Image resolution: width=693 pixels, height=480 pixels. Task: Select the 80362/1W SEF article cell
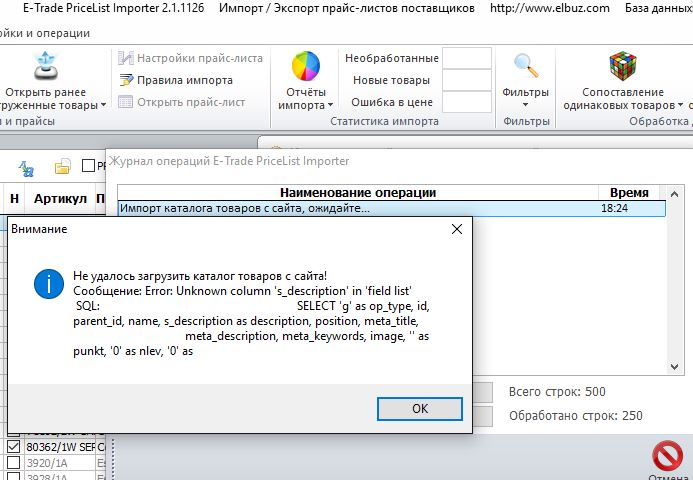tap(60, 447)
